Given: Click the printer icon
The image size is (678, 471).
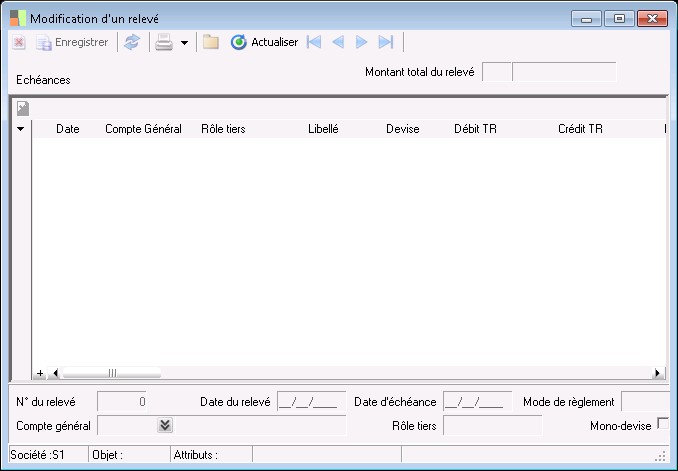Looking at the screenshot, I should coord(164,43).
